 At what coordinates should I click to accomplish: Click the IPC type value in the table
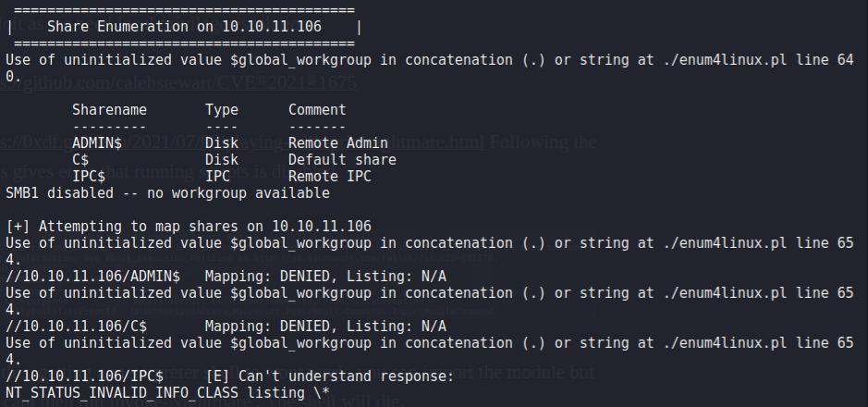(217, 177)
